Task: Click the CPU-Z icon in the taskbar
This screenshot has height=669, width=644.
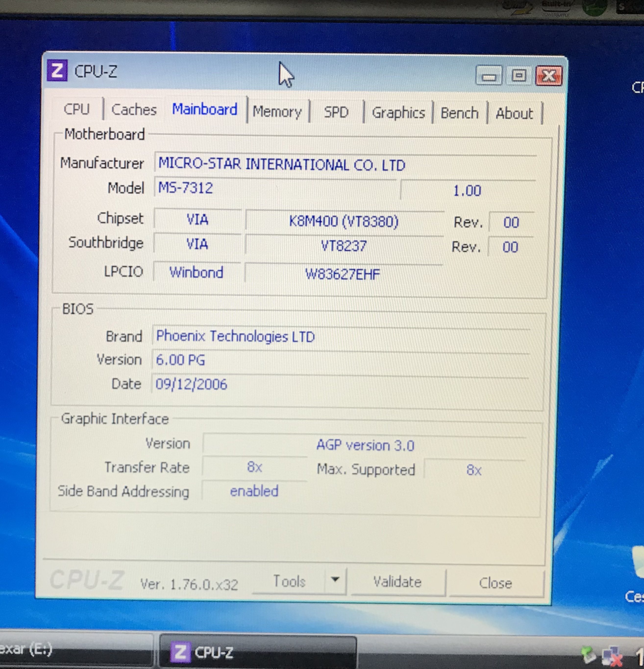Action: tap(180, 652)
